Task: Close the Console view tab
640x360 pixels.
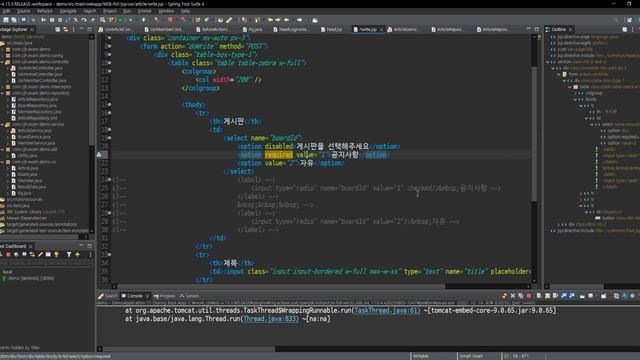Action: pyautogui.click(x=147, y=296)
